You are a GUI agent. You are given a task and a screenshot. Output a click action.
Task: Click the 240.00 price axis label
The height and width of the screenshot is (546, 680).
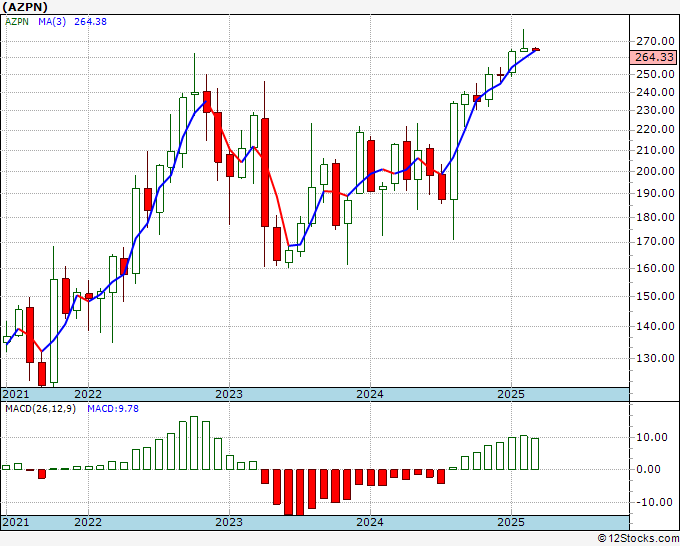[x=655, y=92]
